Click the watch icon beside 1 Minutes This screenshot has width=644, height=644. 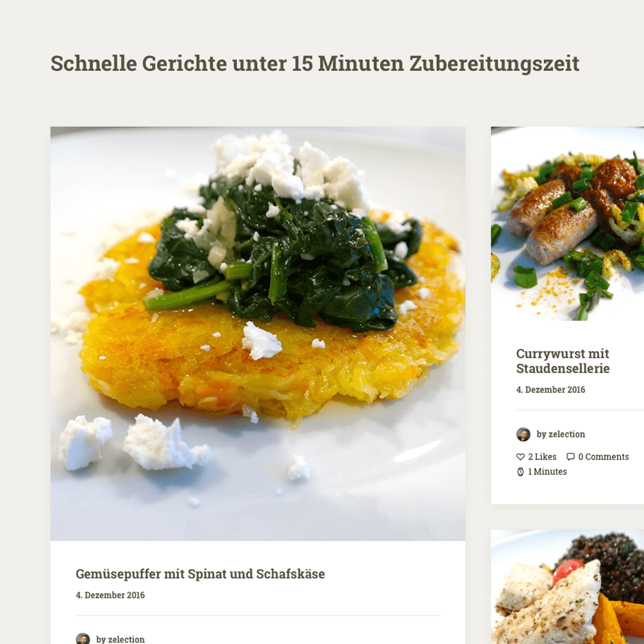(520, 472)
